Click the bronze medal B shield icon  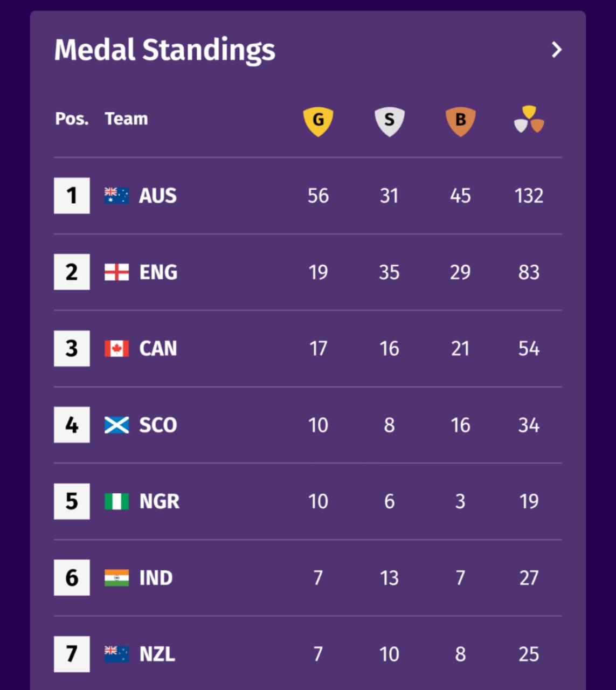click(x=460, y=121)
